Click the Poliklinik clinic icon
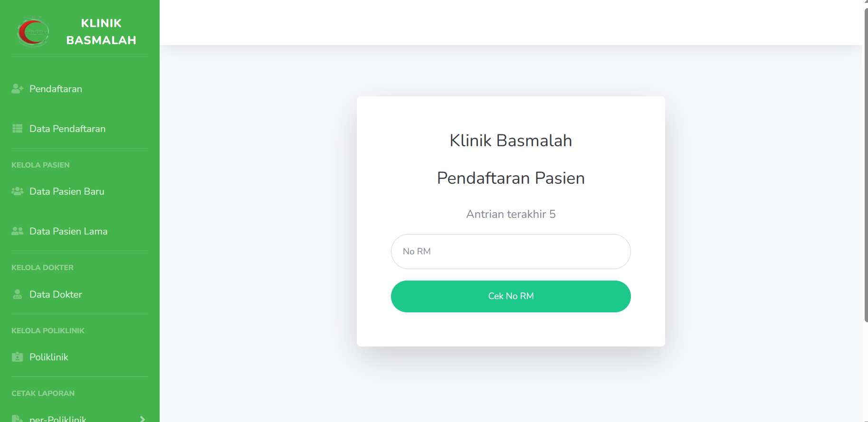The width and height of the screenshot is (868, 422). point(18,357)
